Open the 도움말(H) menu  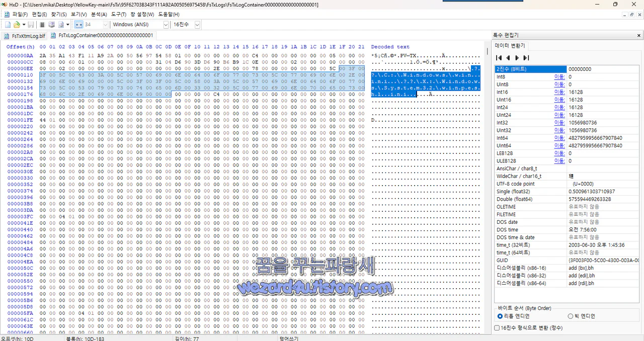click(169, 15)
